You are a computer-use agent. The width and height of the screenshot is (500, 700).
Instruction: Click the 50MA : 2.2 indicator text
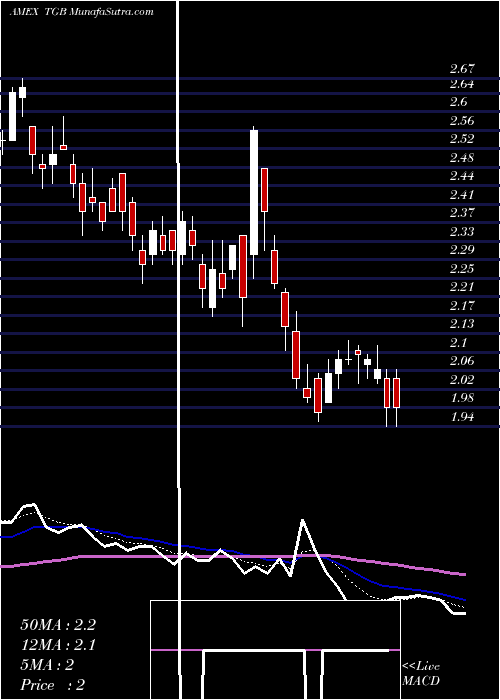(58, 625)
